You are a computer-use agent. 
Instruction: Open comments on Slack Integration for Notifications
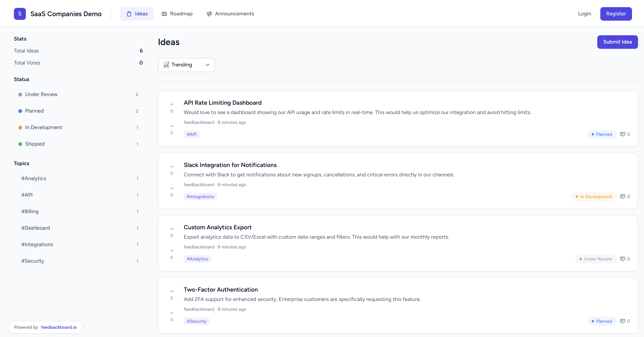(x=622, y=197)
